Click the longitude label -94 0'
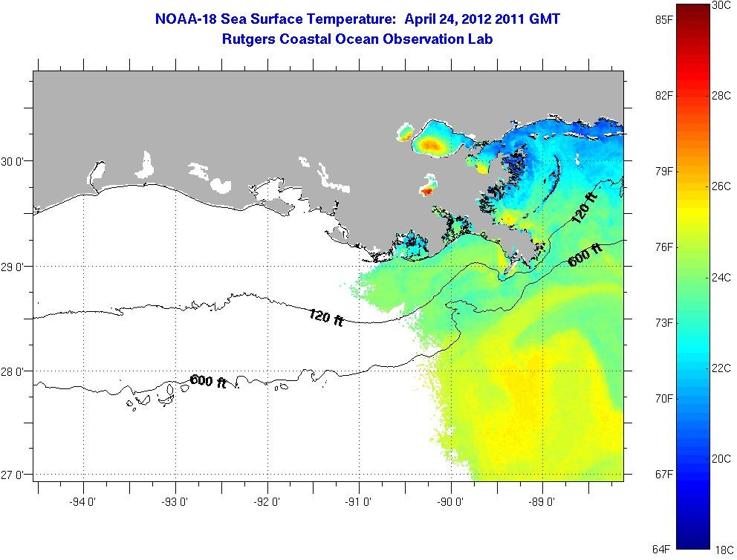 82,502
